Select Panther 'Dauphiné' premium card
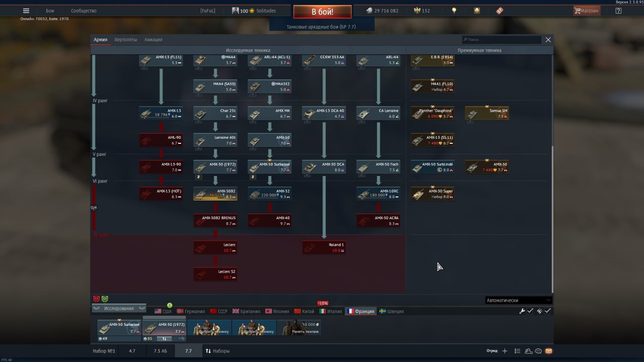 (433, 113)
